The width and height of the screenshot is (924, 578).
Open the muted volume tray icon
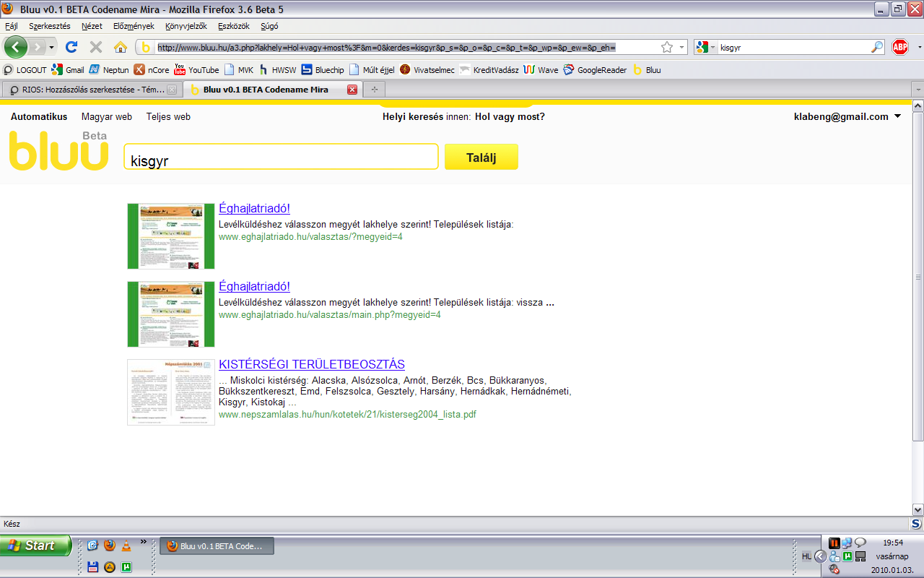click(834, 568)
